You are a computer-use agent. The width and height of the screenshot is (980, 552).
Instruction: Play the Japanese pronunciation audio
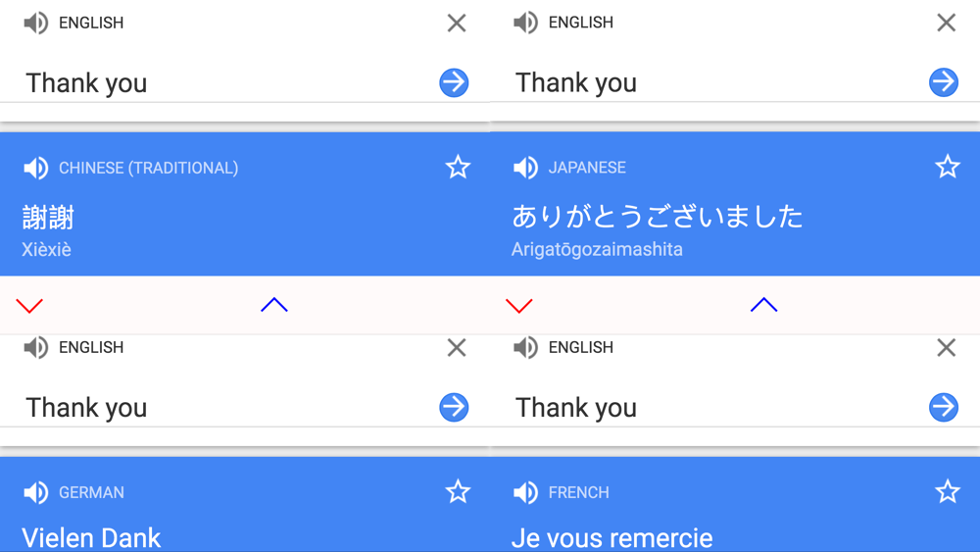click(x=525, y=168)
